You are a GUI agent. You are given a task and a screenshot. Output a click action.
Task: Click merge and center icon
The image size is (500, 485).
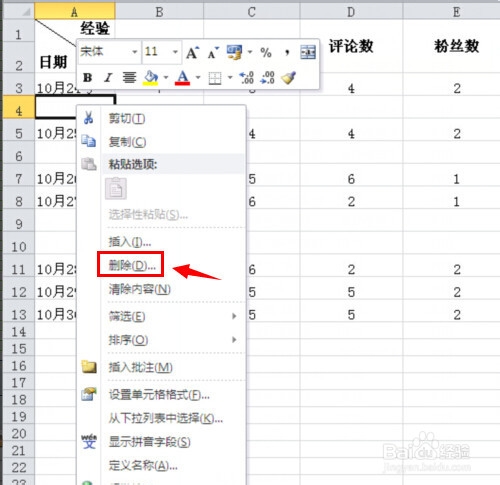(x=308, y=53)
